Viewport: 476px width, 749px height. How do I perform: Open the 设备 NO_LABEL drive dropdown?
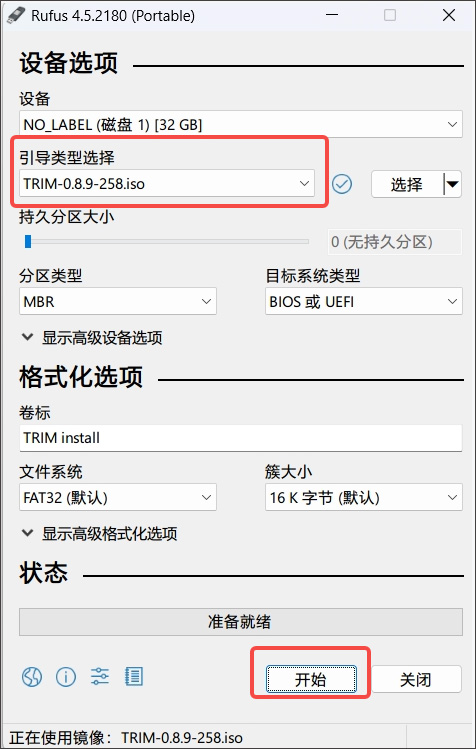tap(241, 124)
